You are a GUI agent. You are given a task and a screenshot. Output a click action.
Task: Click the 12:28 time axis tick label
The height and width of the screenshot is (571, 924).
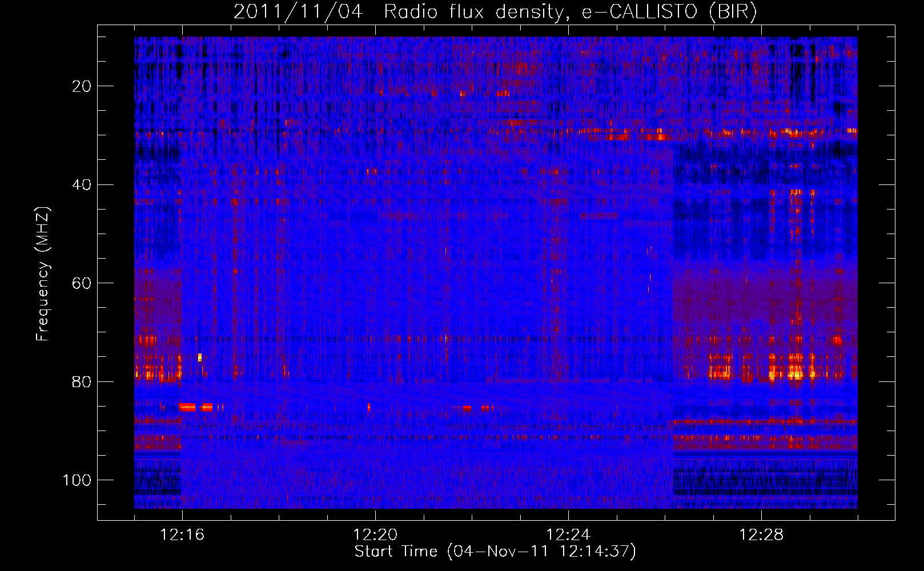pyautogui.click(x=761, y=535)
